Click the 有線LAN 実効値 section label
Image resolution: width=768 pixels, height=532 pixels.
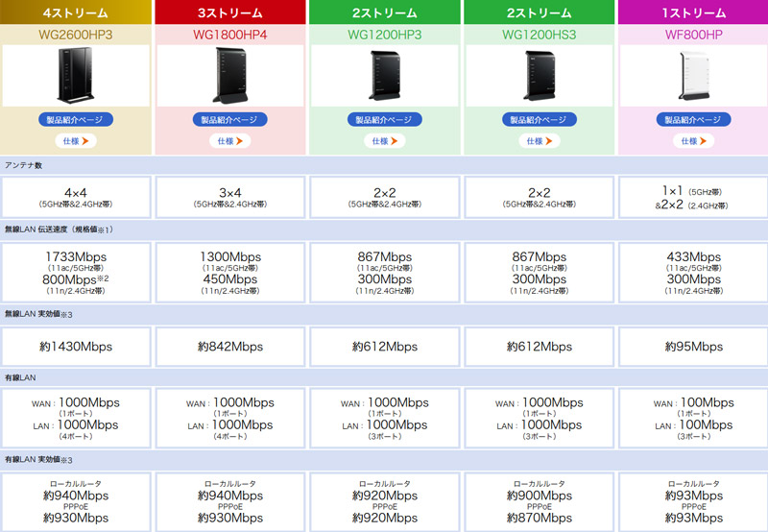[x=38, y=460]
